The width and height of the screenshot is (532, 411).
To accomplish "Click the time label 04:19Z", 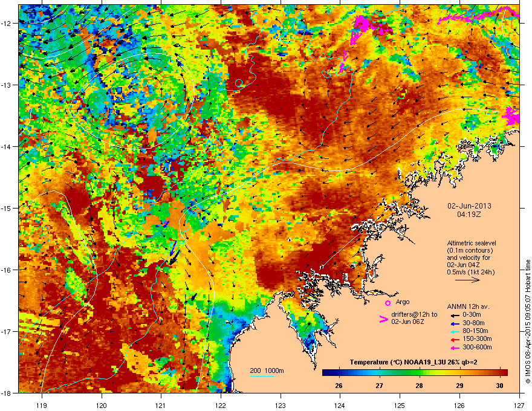I will click(x=469, y=215).
